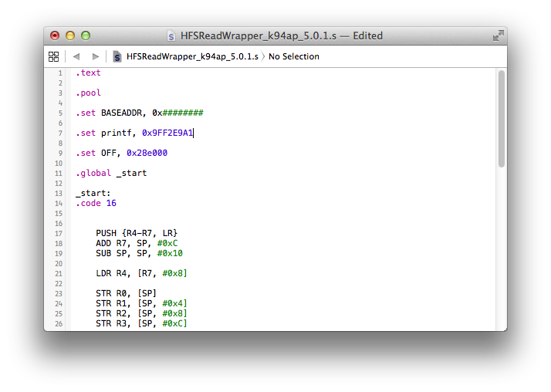Click the 0x9FF2E9A1 address value
551x392 pixels.
click(167, 133)
